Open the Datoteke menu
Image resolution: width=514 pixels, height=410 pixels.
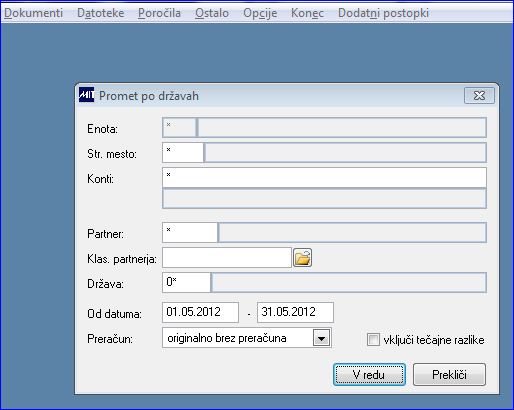pos(100,13)
